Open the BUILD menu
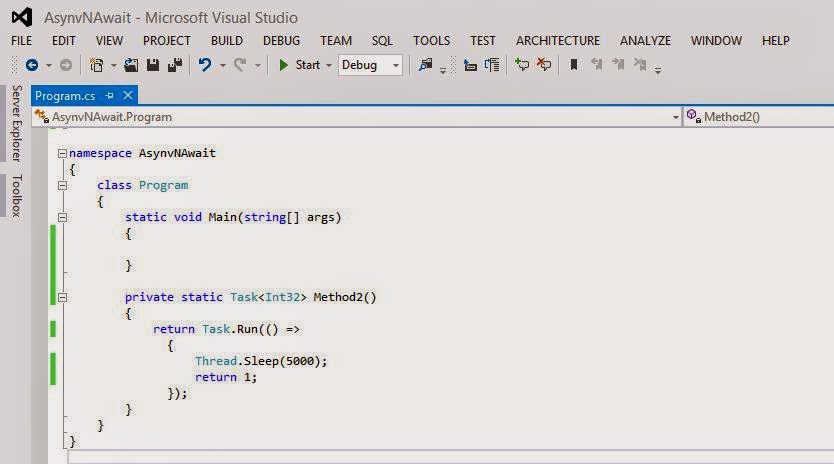 click(227, 41)
